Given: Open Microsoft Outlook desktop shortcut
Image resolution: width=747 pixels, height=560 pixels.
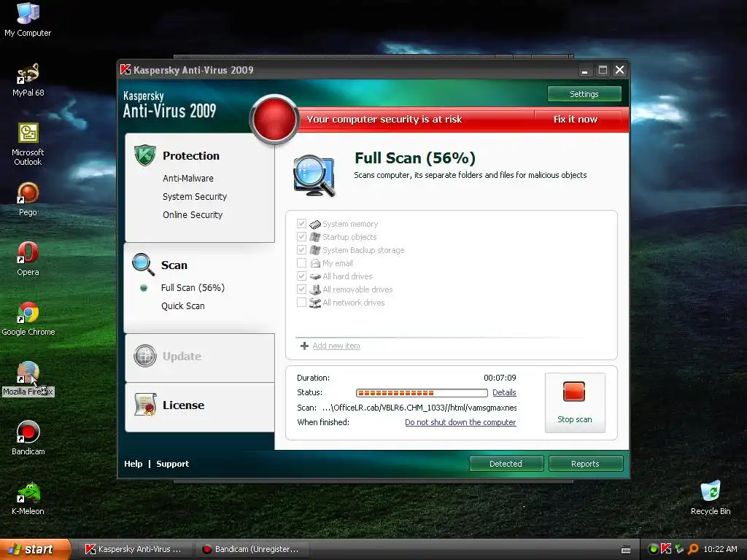Looking at the screenshot, I should [x=28, y=144].
